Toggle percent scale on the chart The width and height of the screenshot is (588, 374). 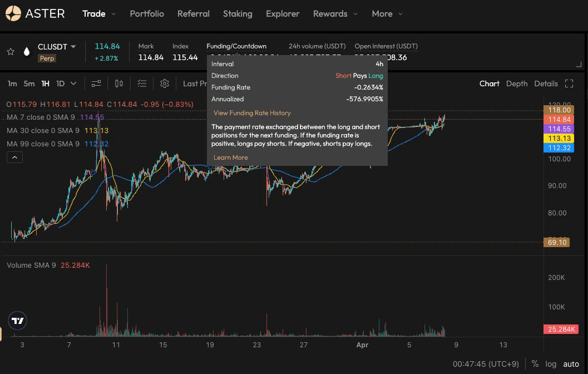pyautogui.click(x=535, y=364)
